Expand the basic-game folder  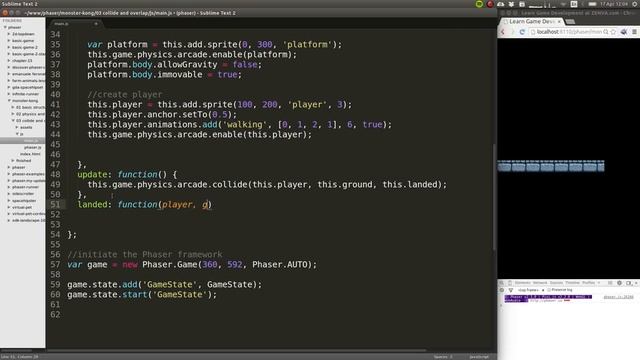9,40
